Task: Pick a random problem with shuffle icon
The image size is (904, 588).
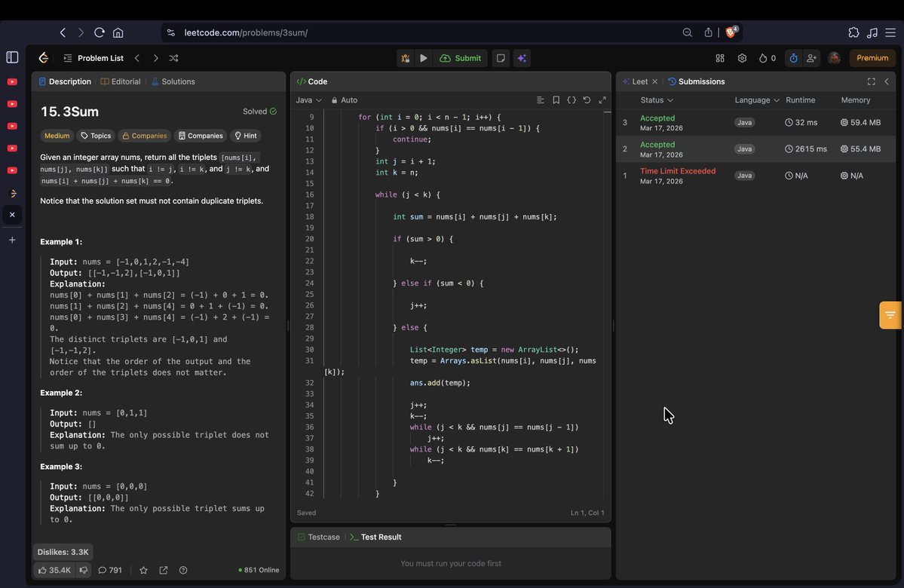Action: point(173,58)
